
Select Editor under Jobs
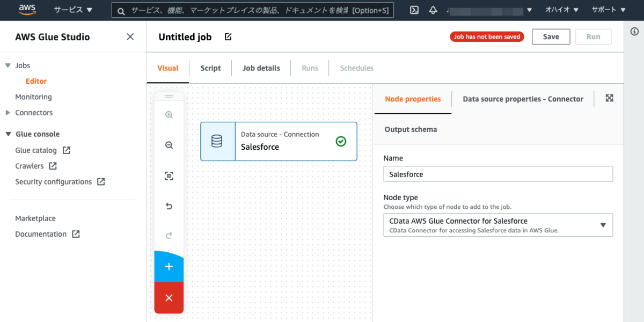coord(36,81)
